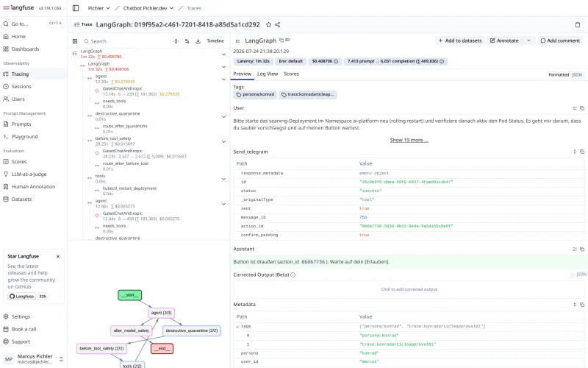588x368 pixels.
Task: Open the Corrected Output info icon
Action: (293, 275)
